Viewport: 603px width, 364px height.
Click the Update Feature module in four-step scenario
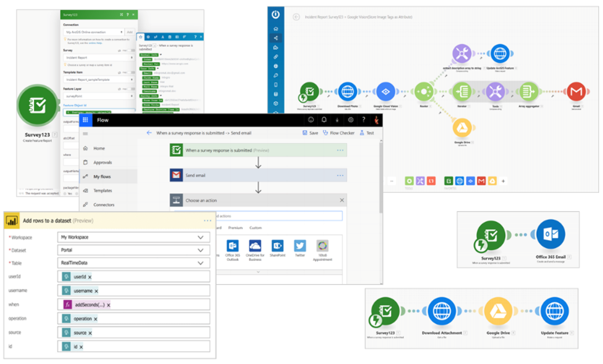[554, 311]
